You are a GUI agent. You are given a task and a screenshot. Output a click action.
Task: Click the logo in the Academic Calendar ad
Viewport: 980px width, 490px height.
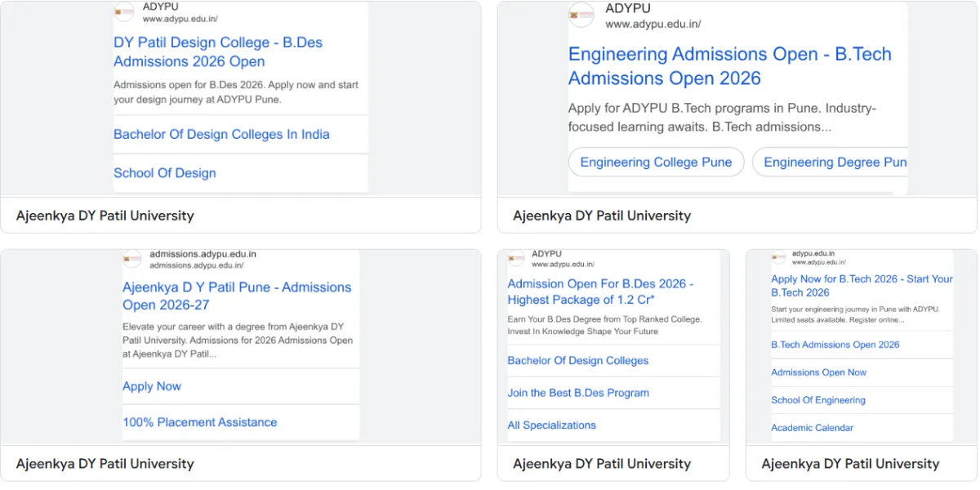point(779,258)
